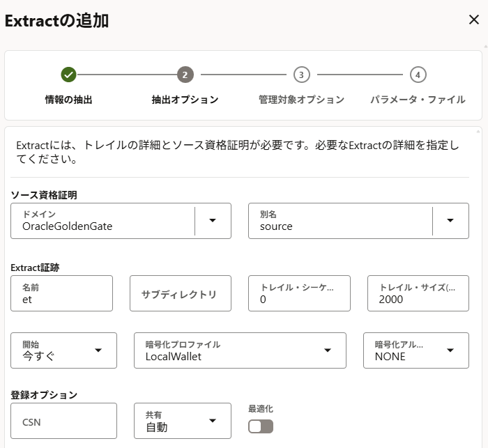Close the Extractの追加 dialog
Viewport: 488px width, 448px height.
pos(473,20)
